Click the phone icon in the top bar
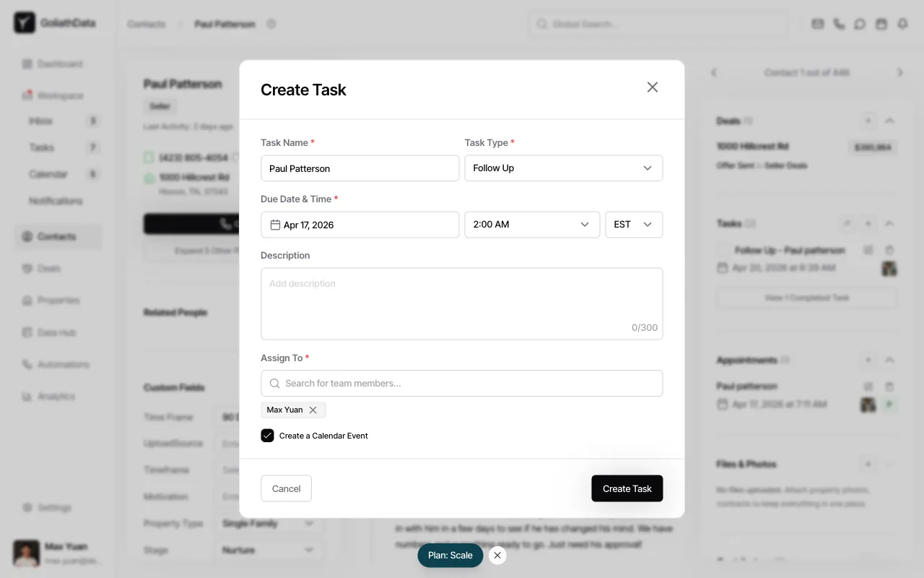 [x=839, y=24]
